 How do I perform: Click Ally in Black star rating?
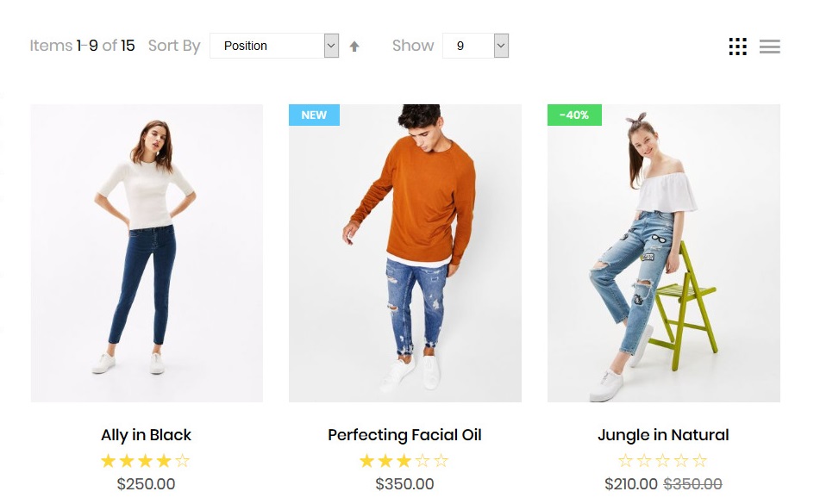[146, 461]
